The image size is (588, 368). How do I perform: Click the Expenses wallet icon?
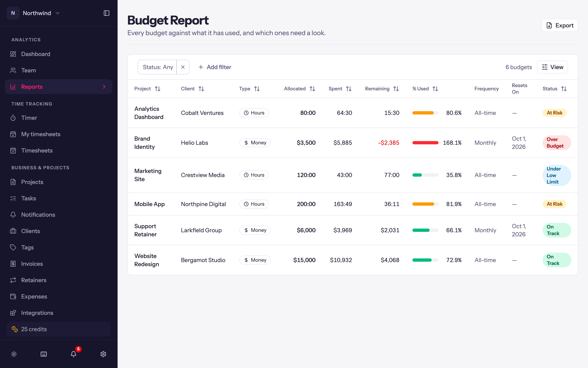13,296
